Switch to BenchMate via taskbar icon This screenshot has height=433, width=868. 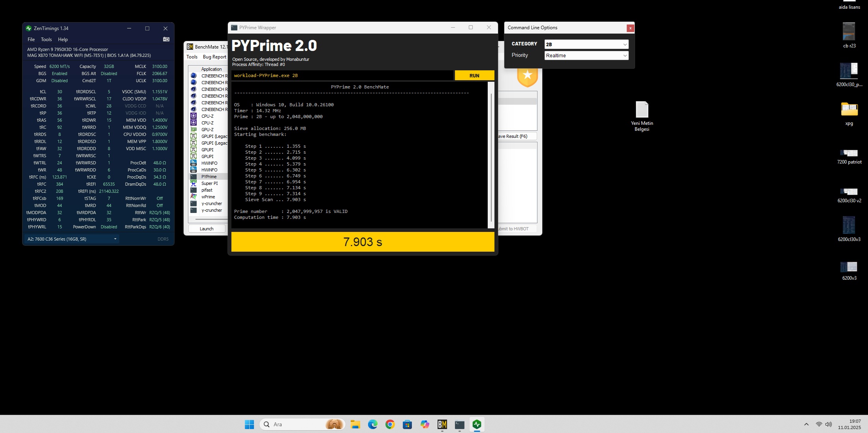[x=442, y=424]
